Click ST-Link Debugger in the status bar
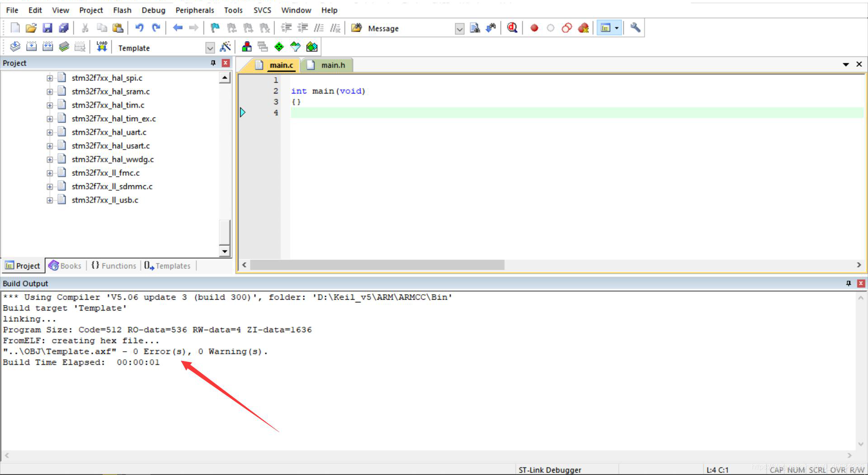Viewport: 868px width, 475px height. click(550, 470)
